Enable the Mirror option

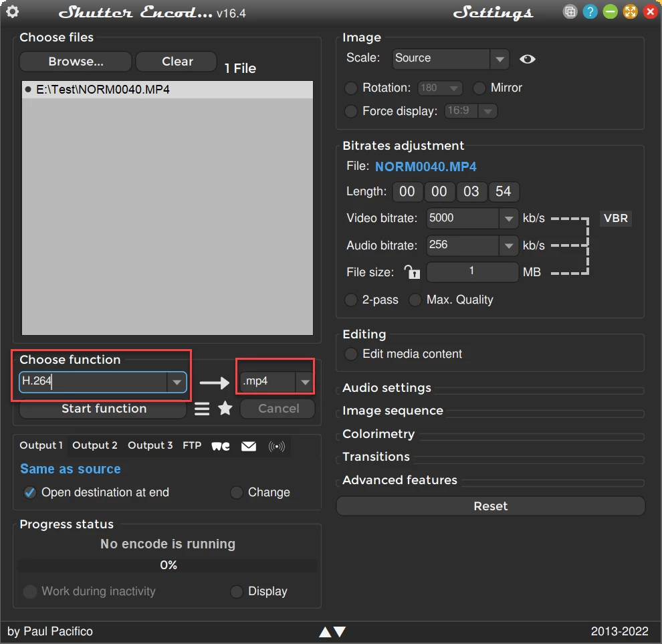479,88
